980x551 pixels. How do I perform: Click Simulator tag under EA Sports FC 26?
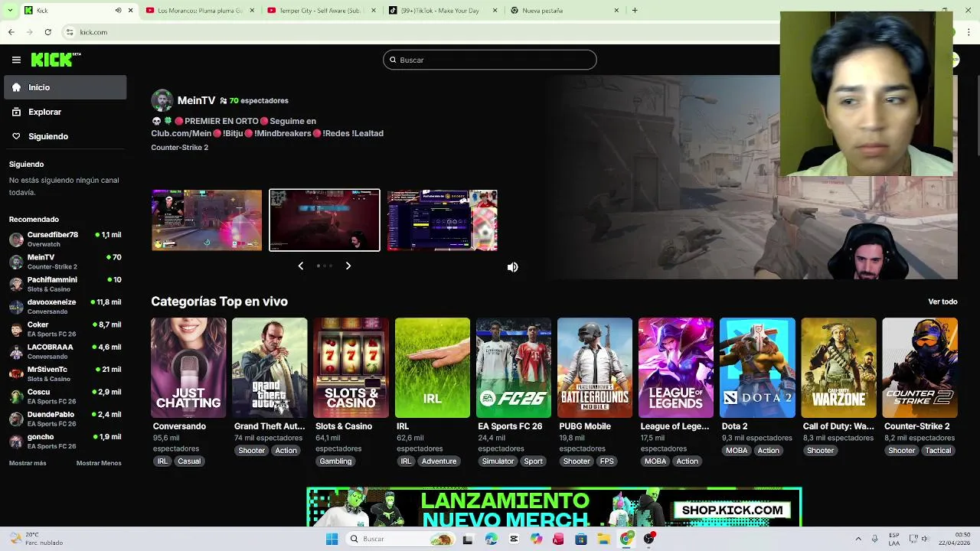498,461
